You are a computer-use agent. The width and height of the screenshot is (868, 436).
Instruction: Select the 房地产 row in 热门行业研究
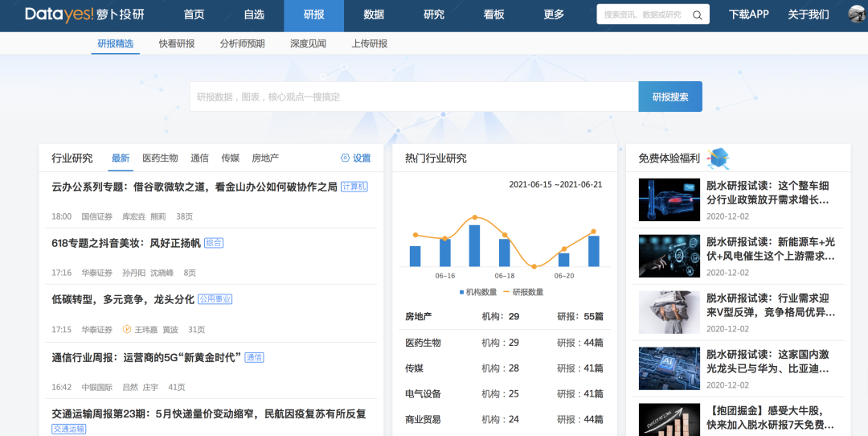(504, 317)
